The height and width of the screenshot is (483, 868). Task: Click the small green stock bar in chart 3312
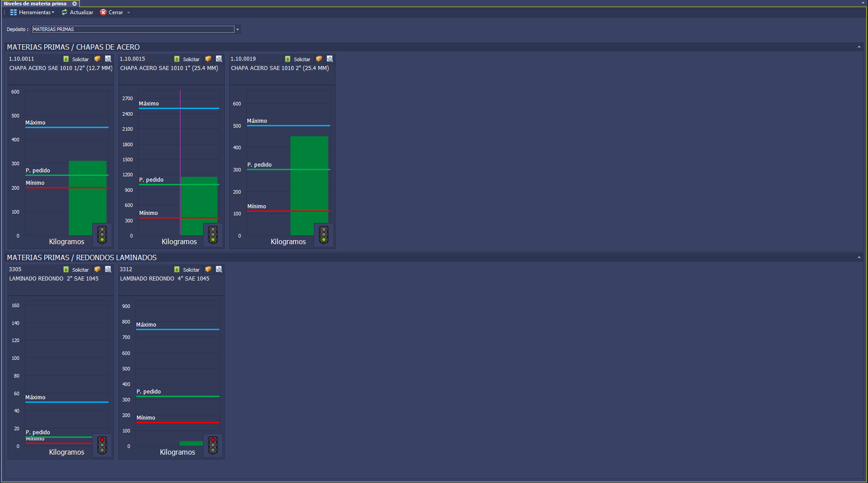tap(191, 444)
